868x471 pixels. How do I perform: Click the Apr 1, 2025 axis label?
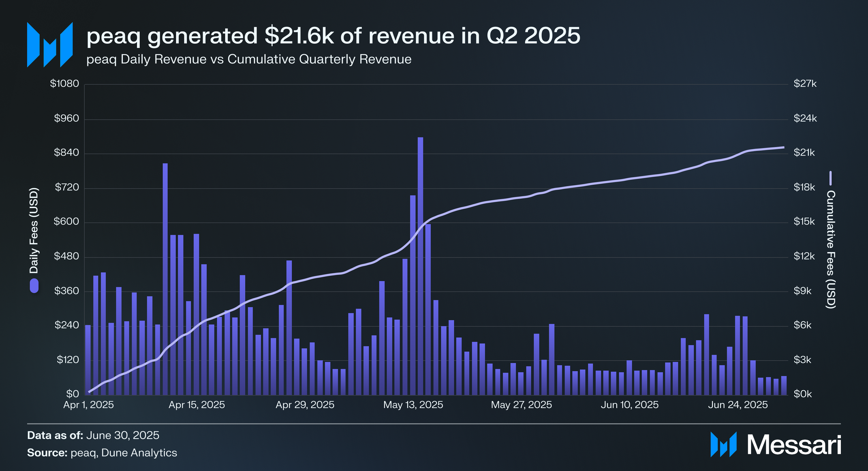point(88,405)
